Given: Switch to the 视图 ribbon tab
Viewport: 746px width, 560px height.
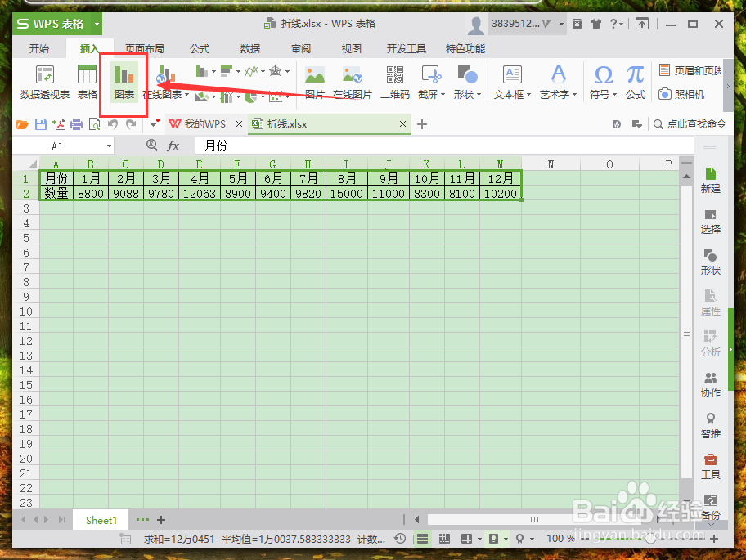Looking at the screenshot, I should 352,48.
